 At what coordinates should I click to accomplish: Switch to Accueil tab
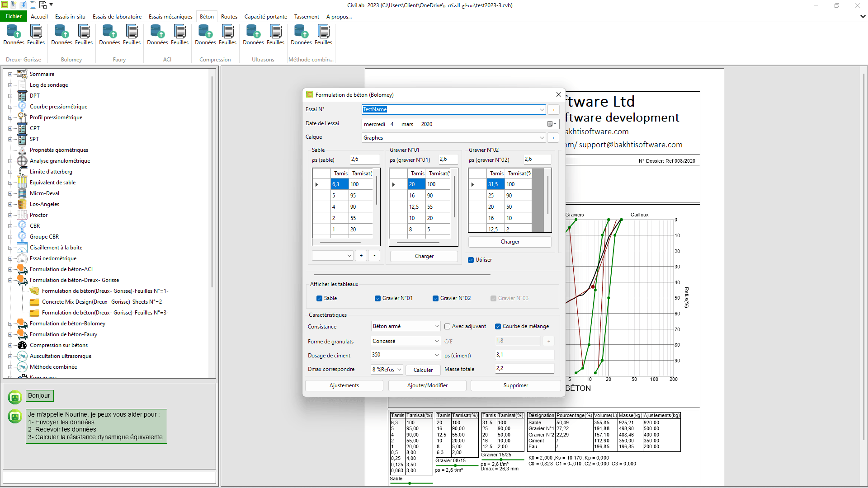[39, 17]
